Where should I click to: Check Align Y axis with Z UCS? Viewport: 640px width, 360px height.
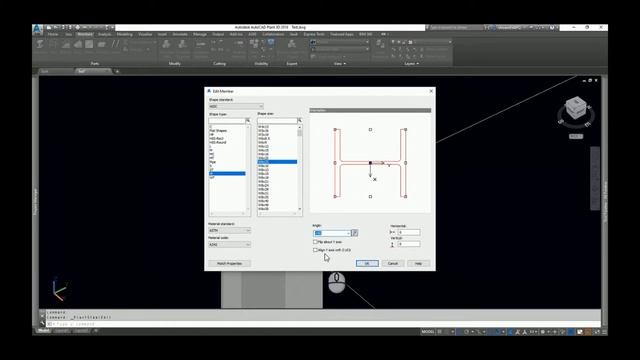(315, 250)
